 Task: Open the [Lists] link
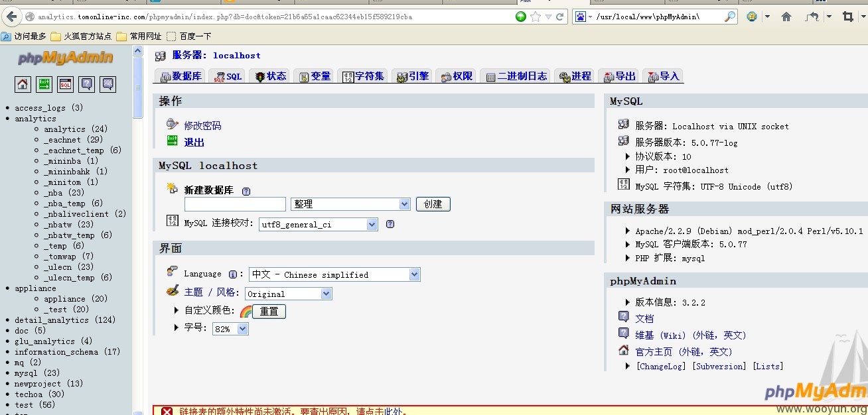pyautogui.click(x=768, y=366)
